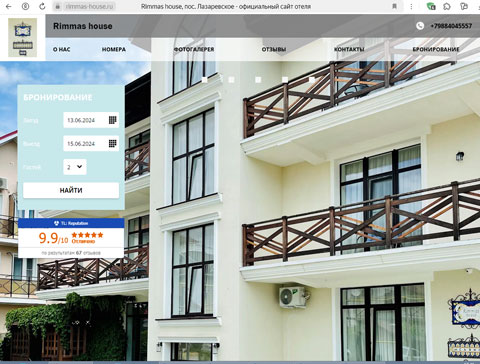Open the БРОНИРОВАНИЕ menu item
The height and width of the screenshot is (364, 480).
click(x=436, y=49)
